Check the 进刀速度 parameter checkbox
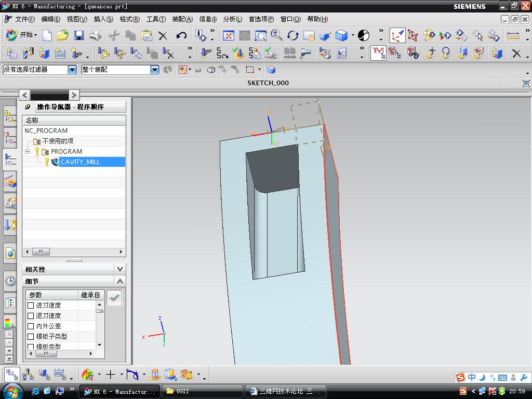The height and width of the screenshot is (399, 532). pyautogui.click(x=31, y=305)
